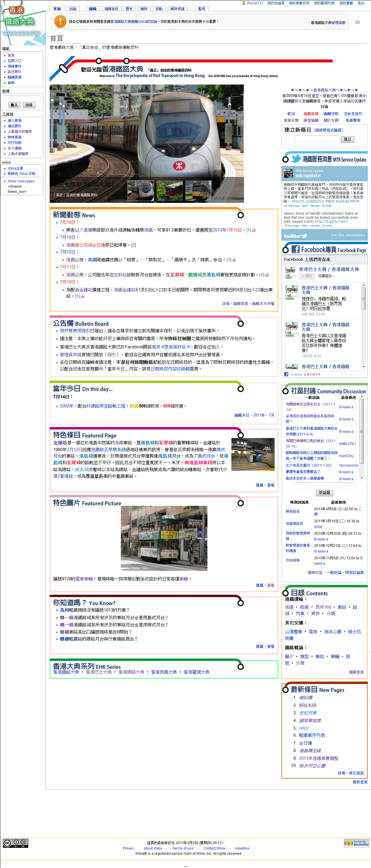The width and height of the screenshot is (371, 868).
Task: Click the Facebook feed scrollbar down arrow
Action: (363, 366)
